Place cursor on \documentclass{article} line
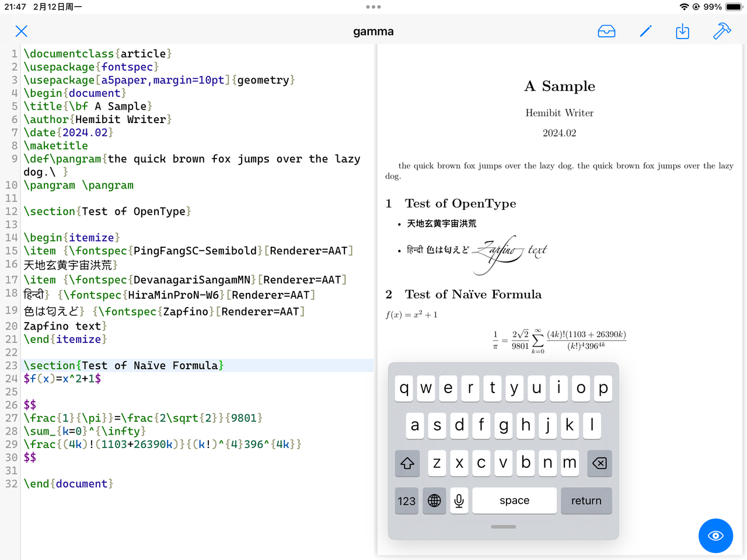The height and width of the screenshot is (560, 747). [97, 54]
